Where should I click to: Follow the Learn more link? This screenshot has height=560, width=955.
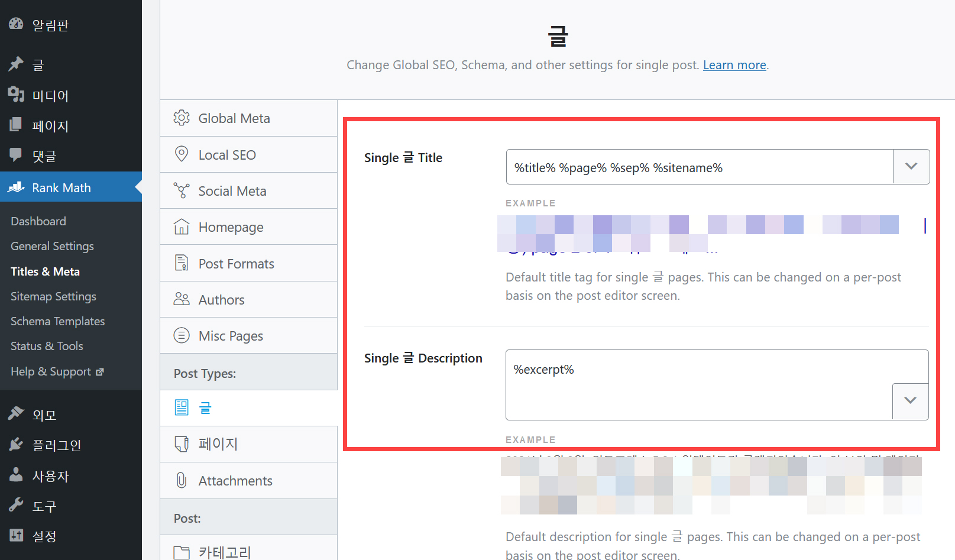734,65
